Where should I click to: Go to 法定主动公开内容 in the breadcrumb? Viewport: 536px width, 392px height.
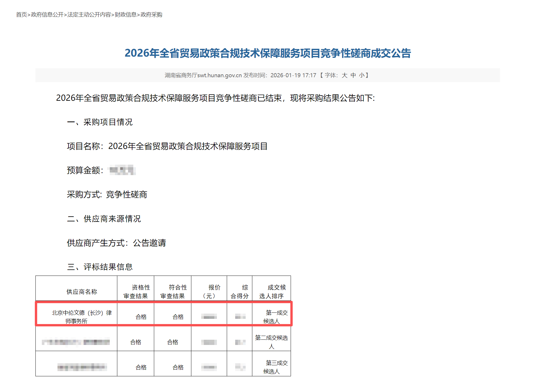click(89, 15)
